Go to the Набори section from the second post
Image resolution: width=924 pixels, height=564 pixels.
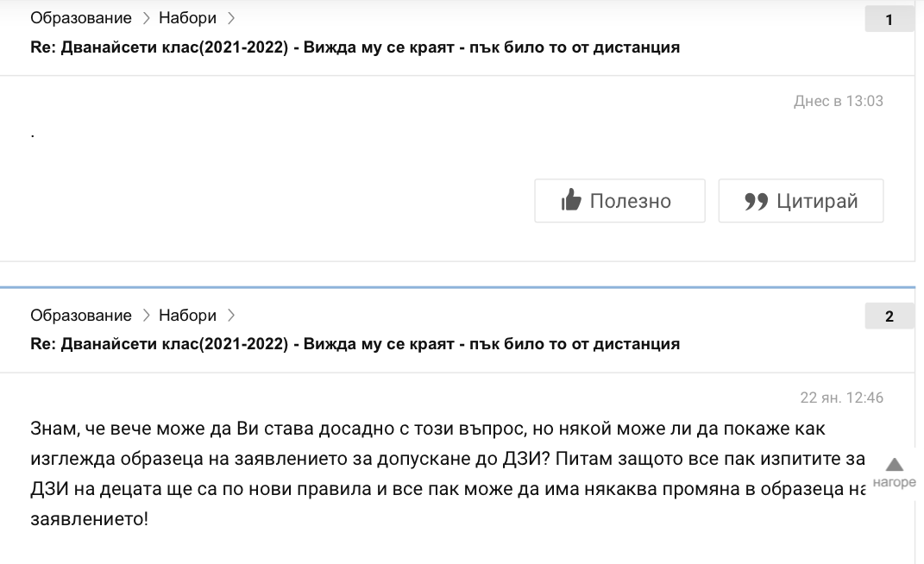coord(187,315)
